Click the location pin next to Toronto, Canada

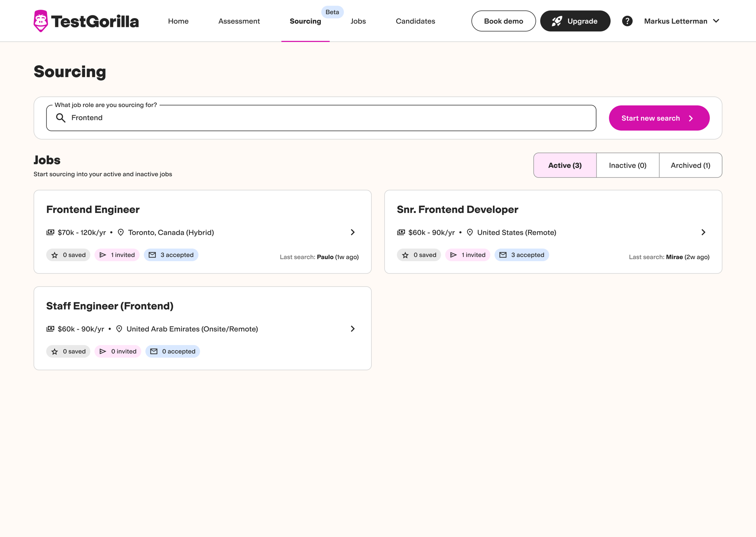pyautogui.click(x=121, y=232)
